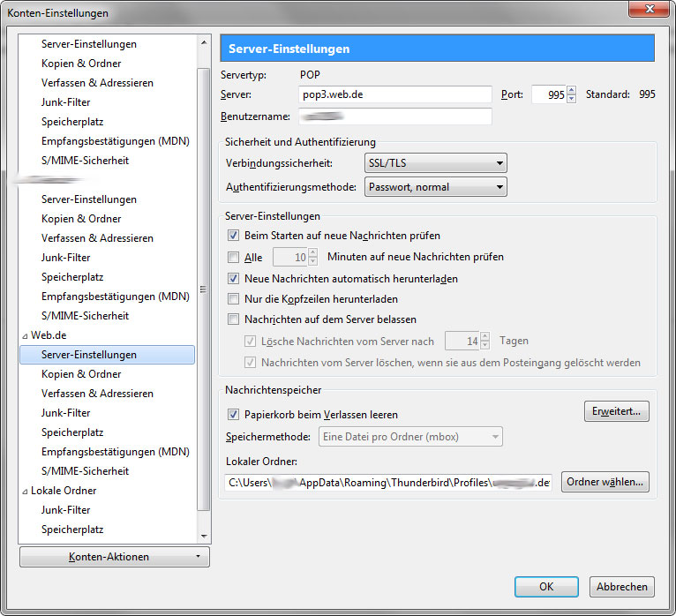Viewport: 676px width, 616px height.
Task: Decrease the port number with the down arrow
Action: click(x=571, y=99)
